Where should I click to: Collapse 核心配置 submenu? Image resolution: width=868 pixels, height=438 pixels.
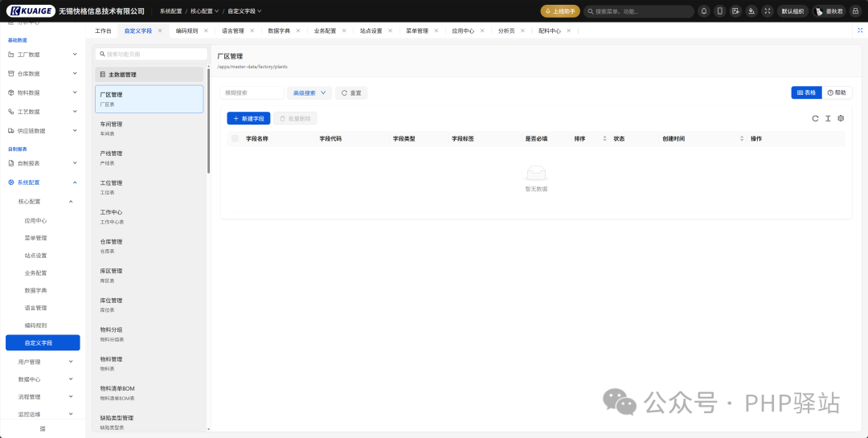[x=70, y=202]
